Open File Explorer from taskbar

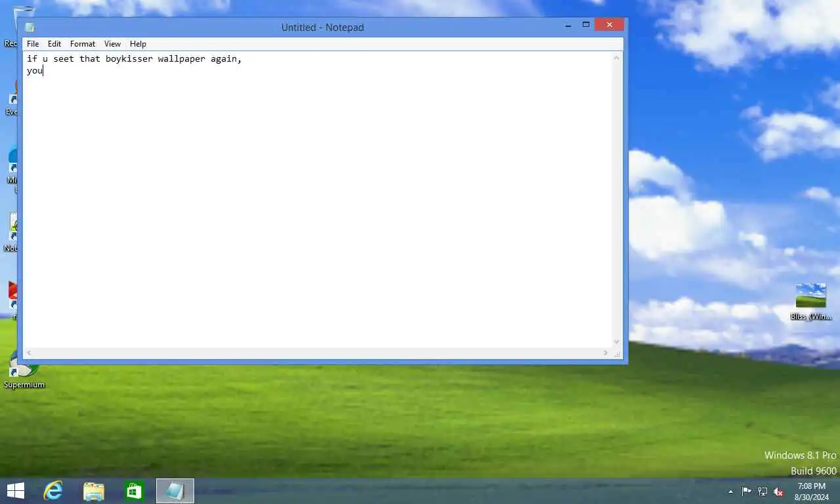pyautogui.click(x=94, y=491)
